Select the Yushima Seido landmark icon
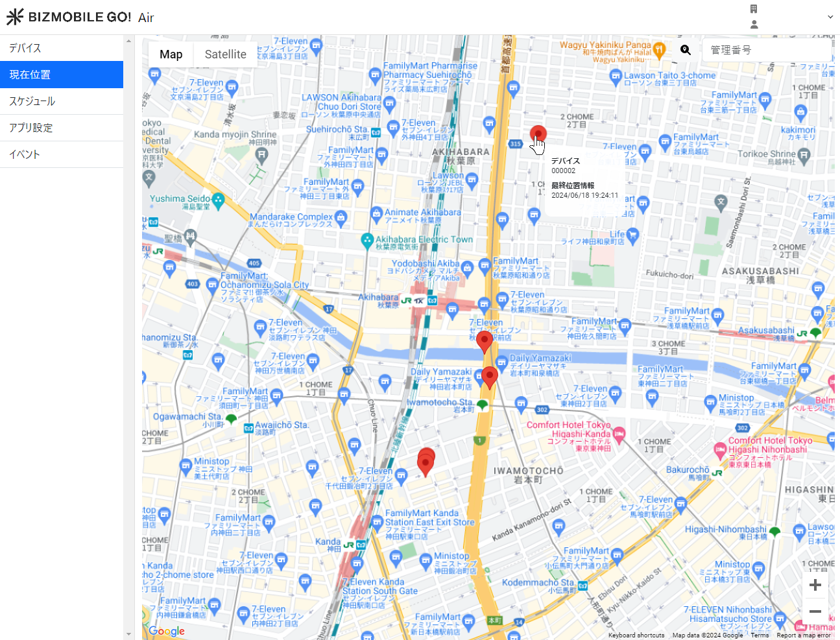Viewport: 840px width, 640px height. coord(219,199)
